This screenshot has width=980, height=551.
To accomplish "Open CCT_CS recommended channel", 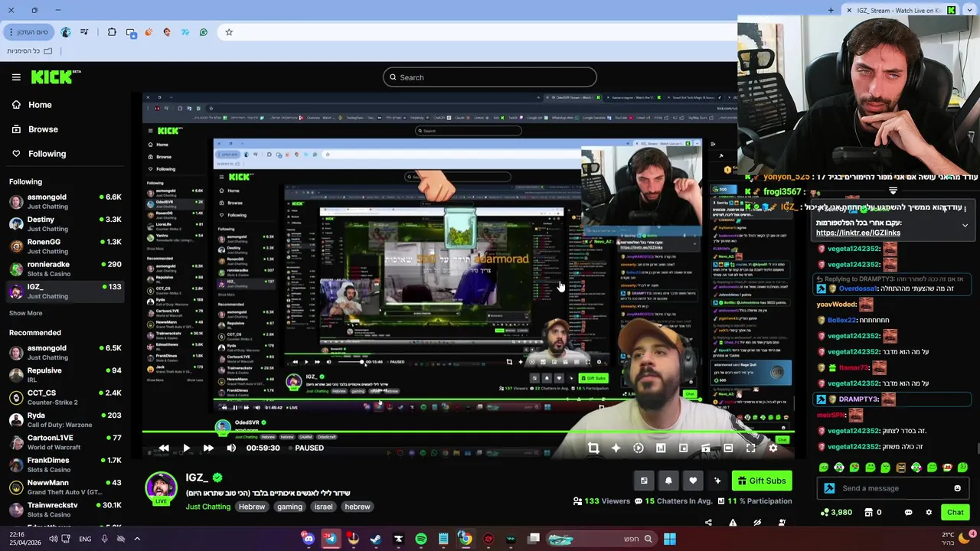I will coord(65,397).
